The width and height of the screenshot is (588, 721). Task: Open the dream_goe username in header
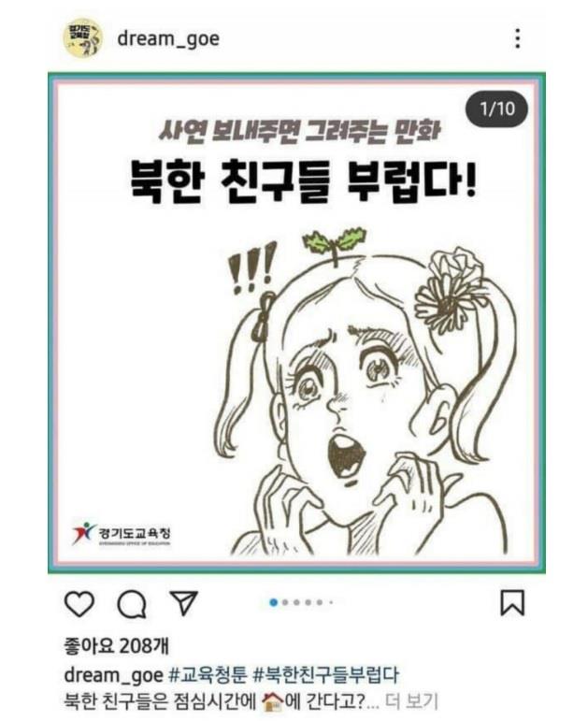click(168, 39)
